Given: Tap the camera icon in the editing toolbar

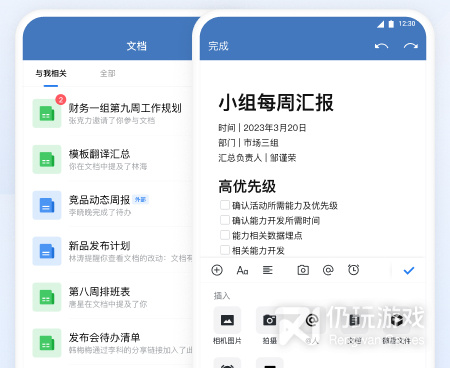Looking at the screenshot, I should click(303, 270).
